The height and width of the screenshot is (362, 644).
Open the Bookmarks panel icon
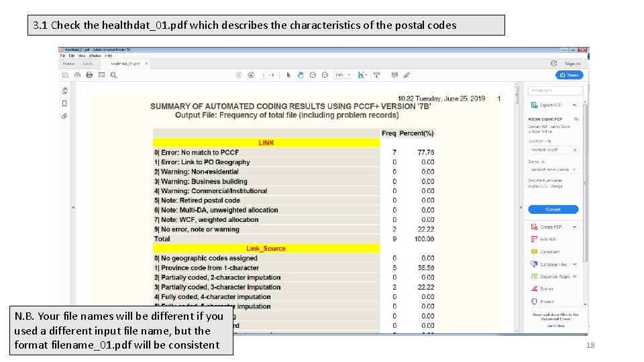click(64, 103)
